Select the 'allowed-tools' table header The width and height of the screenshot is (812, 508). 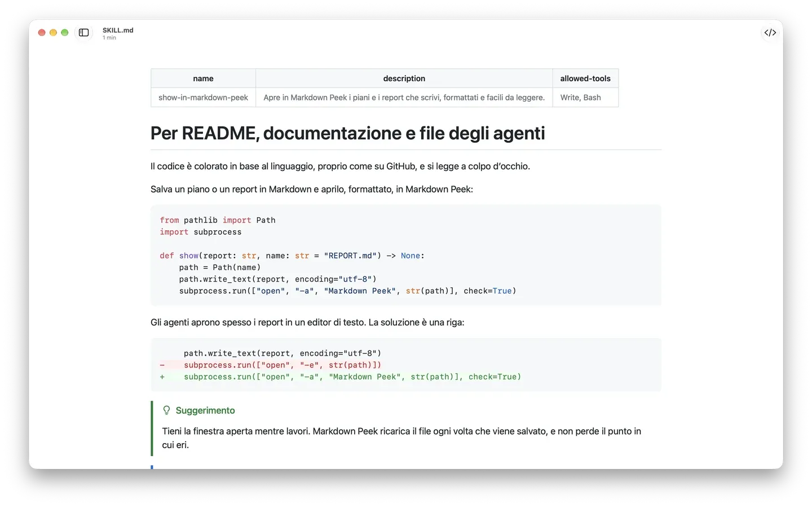click(x=585, y=78)
